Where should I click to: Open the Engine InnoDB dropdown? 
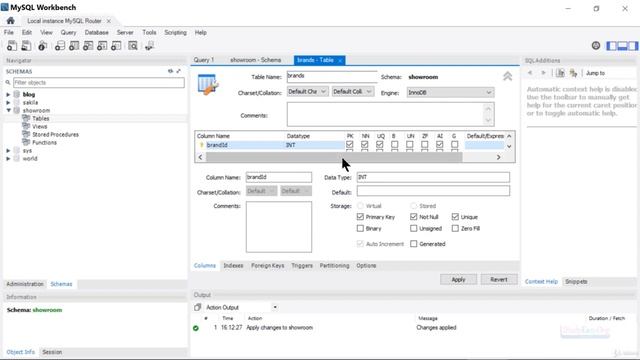pyautogui.click(x=450, y=93)
